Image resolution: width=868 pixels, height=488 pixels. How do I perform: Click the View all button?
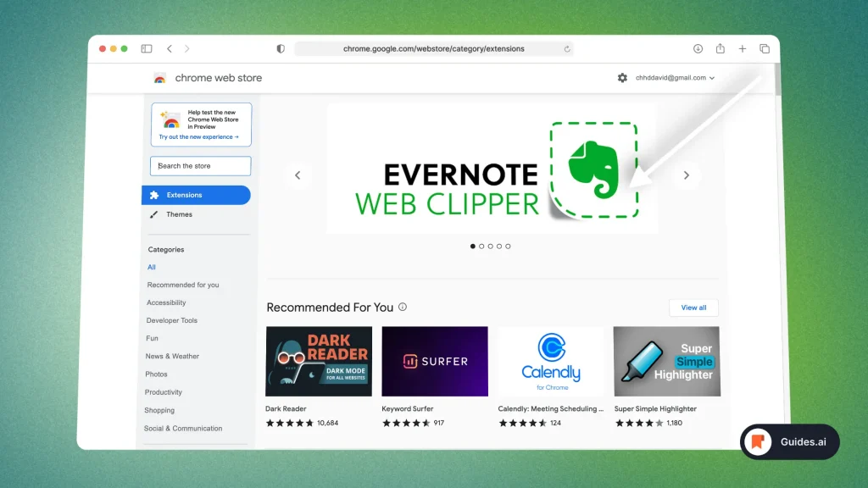click(693, 308)
